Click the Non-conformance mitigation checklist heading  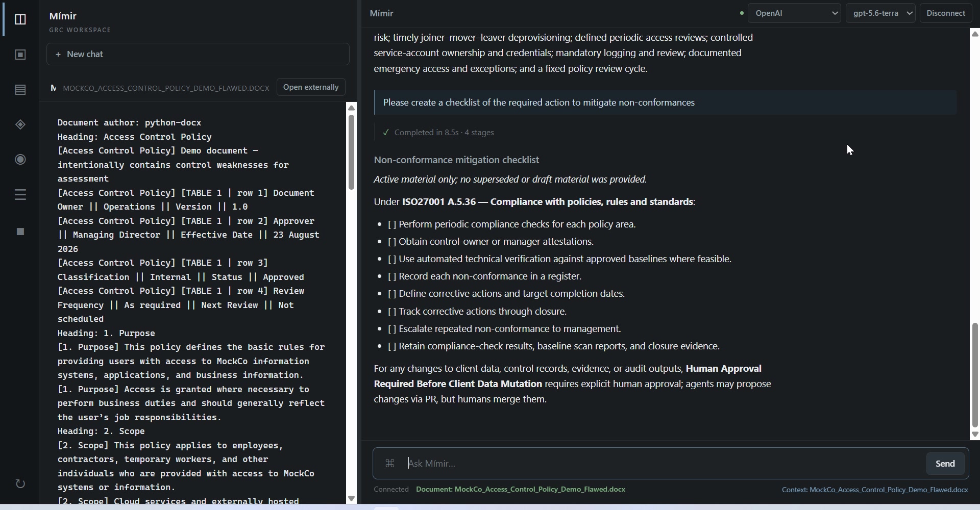(456, 160)
